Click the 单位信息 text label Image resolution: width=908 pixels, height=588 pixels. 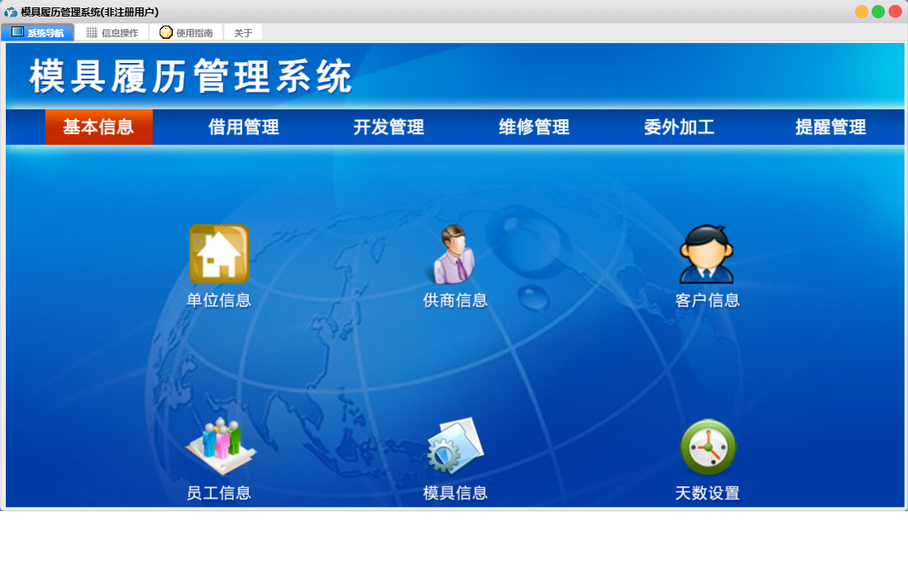tap(219, 300)
